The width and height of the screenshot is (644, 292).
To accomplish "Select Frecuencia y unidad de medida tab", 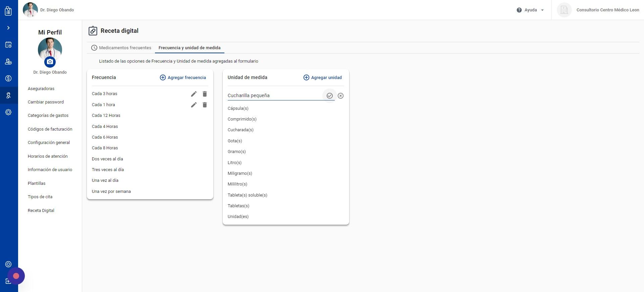I will click(x=190, y=48).
